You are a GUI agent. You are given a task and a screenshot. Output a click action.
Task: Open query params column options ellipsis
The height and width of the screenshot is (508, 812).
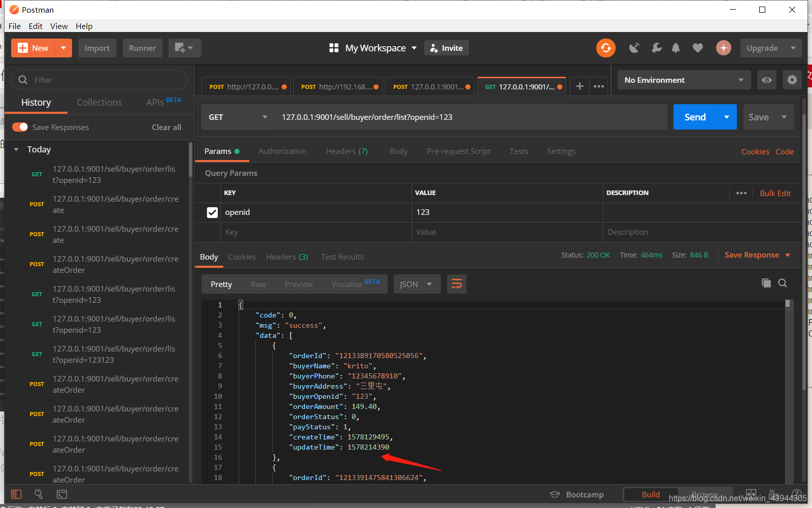pos(741,193)
